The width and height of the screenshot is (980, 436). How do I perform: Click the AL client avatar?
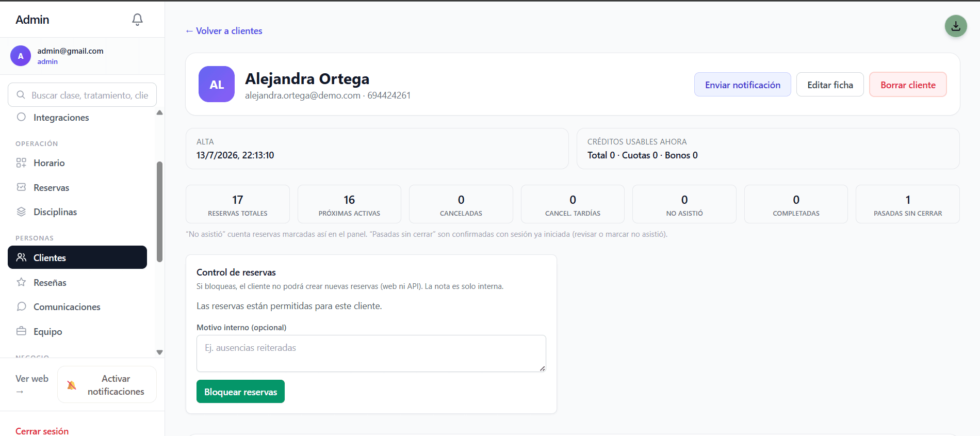tap(217, 84)
